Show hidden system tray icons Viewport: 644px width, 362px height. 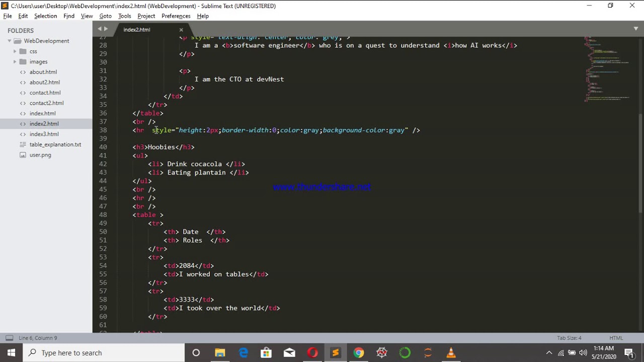tap(549, 353)
